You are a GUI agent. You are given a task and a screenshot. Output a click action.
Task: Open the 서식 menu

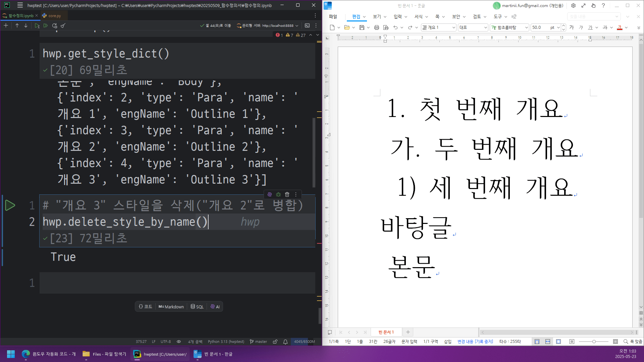click(418, 16)
